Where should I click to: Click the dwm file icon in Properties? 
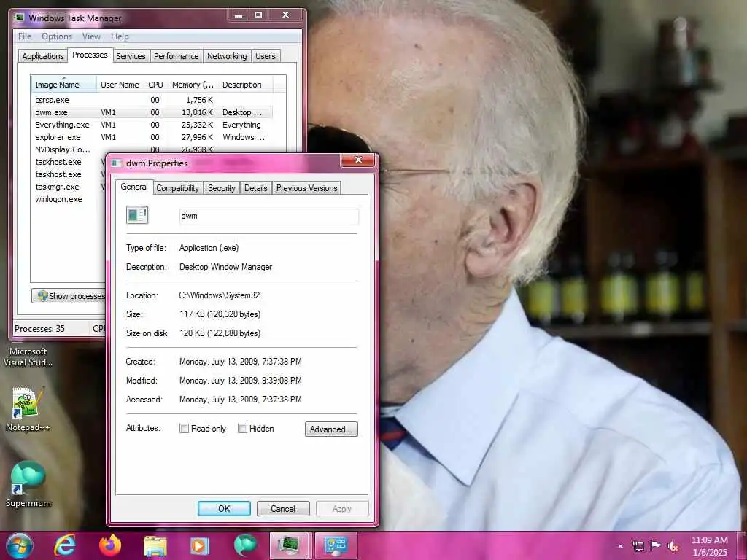pos(137,215)
